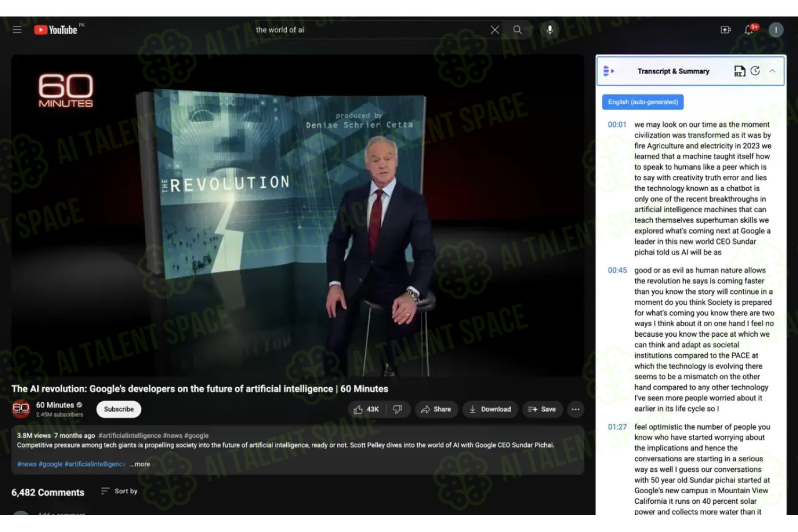798x532 pixels.
Task: Click the '3.8M views 7 months ago' text
Action: click(x=56, y=435)
